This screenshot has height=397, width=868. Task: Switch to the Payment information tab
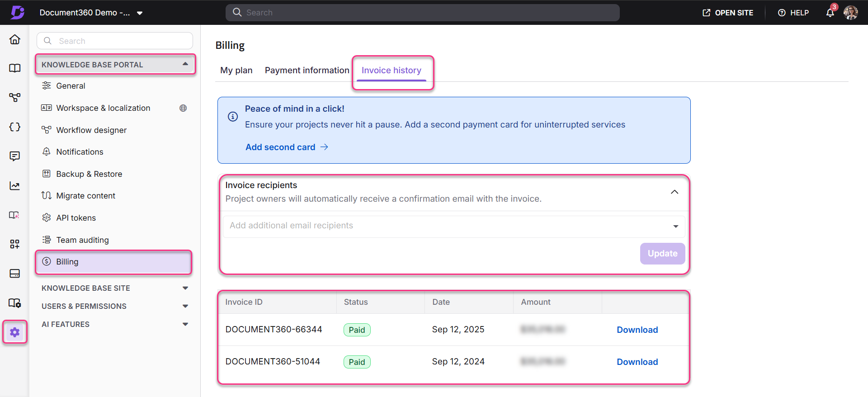[307, 70]
